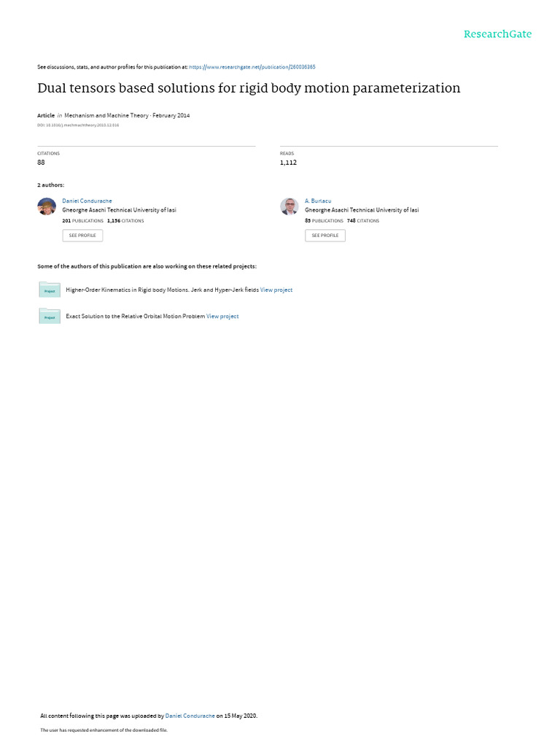Open Daniel Condurache's author name link

point(87,201)
